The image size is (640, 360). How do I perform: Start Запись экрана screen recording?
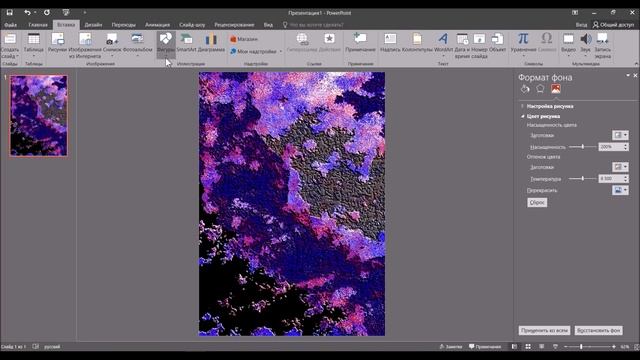(x=602, y=46)
